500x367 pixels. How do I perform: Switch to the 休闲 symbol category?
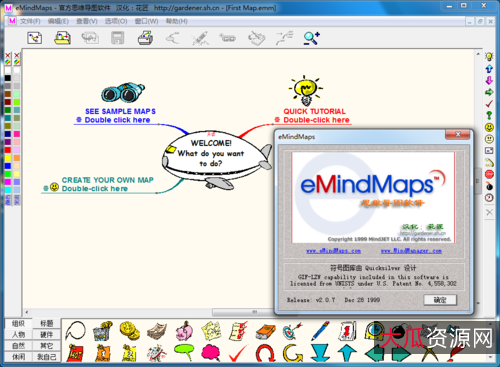coord(18,357)
